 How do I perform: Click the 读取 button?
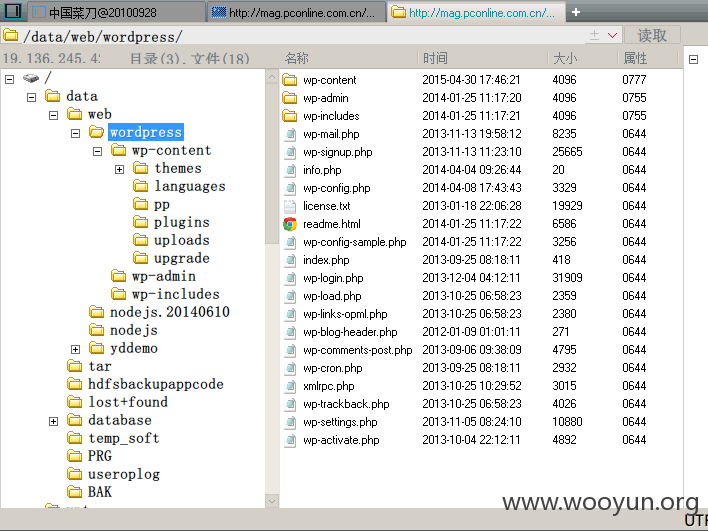click(x=652, y=35)
